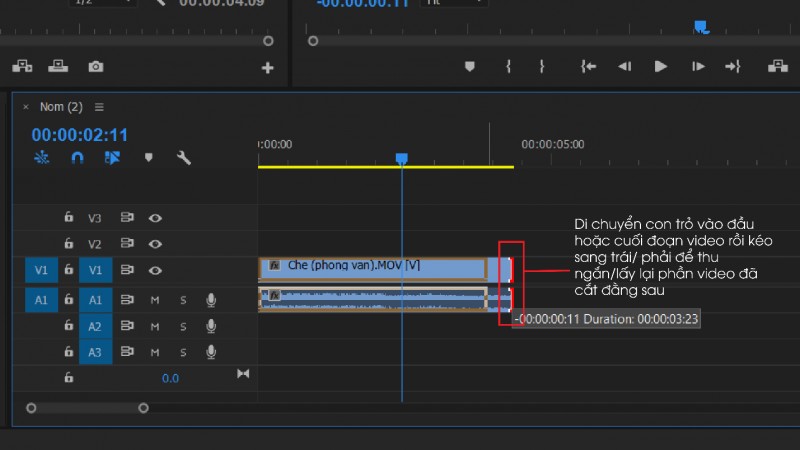Go to Out point

[733, 66]
